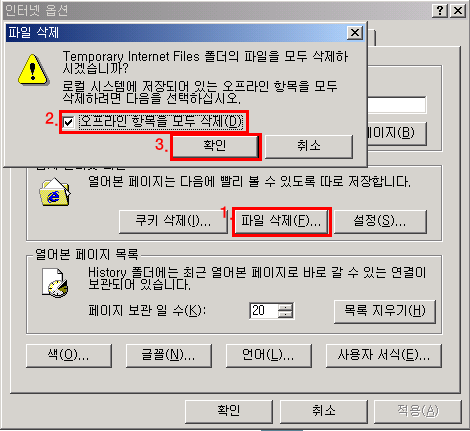The height and width of the screenshot is (431, 470).
Task: Click the History page clock icon
Action: [55, 283]
